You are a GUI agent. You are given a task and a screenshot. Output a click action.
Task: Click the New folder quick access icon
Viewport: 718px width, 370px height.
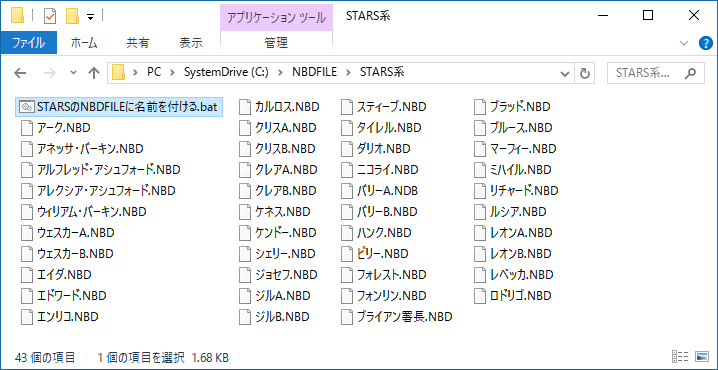tap(73, 16)
